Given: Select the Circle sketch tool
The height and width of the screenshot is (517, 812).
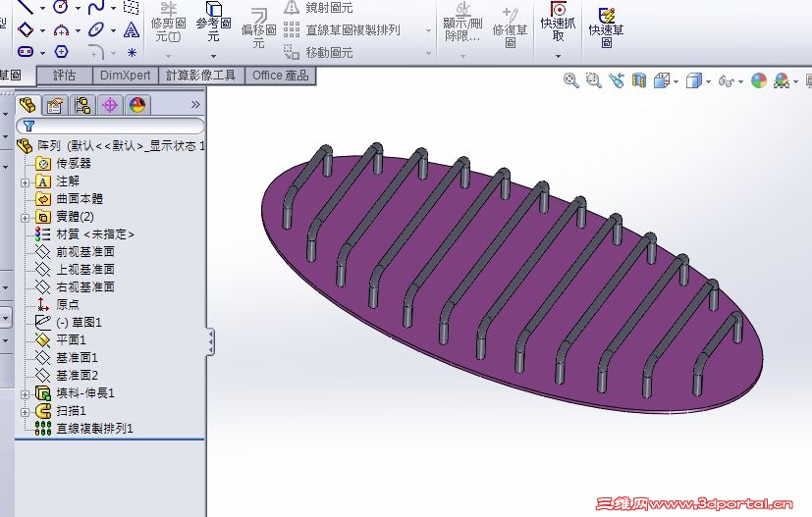Looking at the screenshot, I should tap(61, 7).
